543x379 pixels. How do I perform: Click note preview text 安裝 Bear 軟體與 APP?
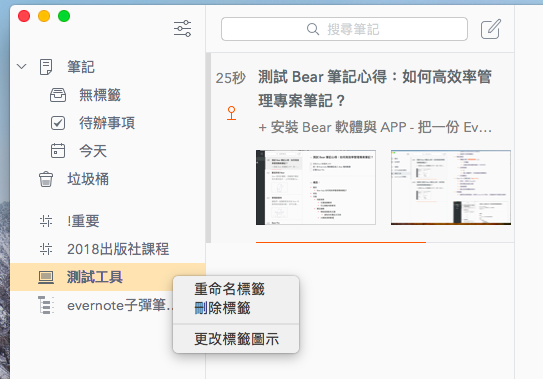click(375, 127)
